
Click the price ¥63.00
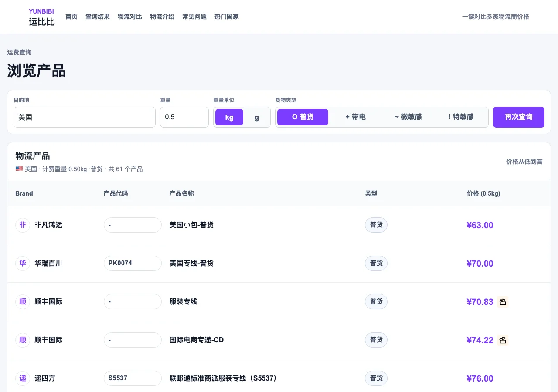click(480, 225)
